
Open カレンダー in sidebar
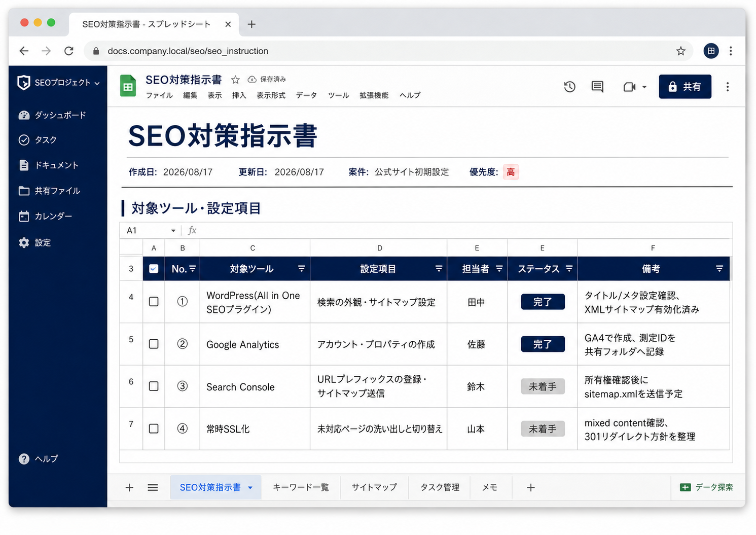coord(46,217)
